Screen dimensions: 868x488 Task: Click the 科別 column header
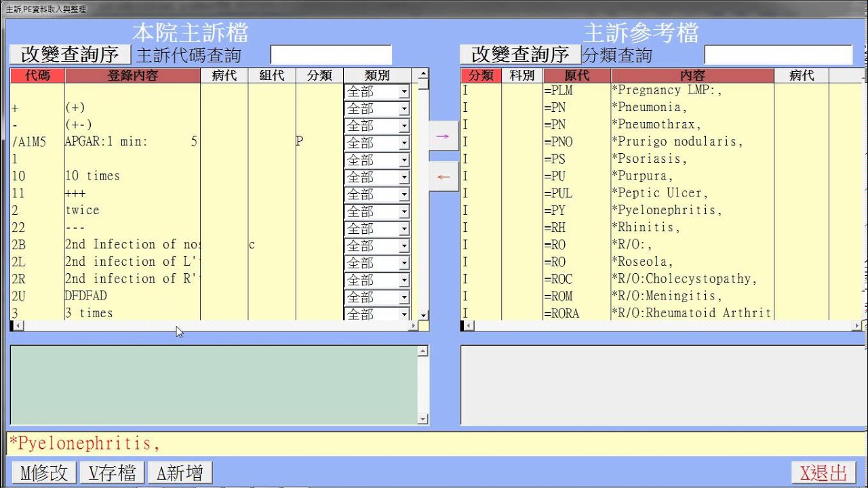pos(521,75)
